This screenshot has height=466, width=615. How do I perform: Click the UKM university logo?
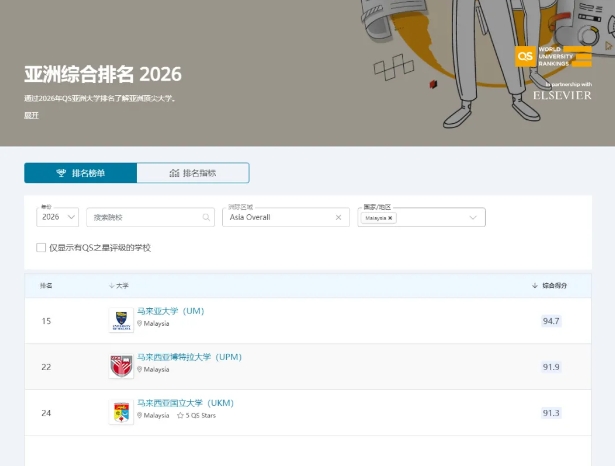121,412
